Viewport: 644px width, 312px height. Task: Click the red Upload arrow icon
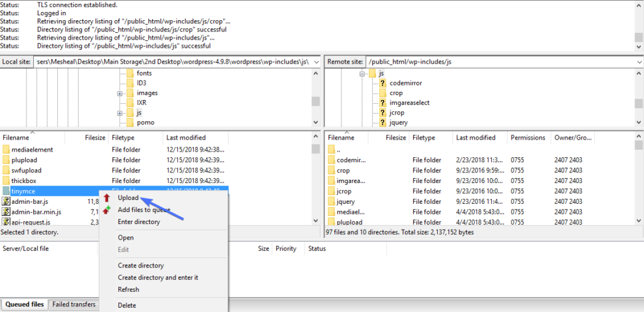click(107, 198)
